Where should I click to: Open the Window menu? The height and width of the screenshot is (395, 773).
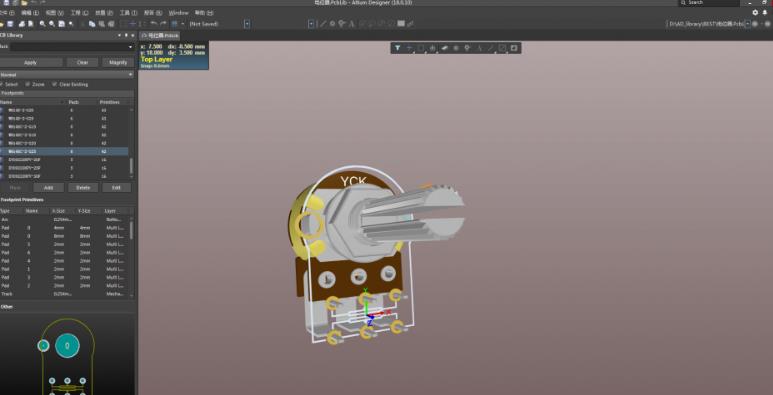(x=178, y=13)
